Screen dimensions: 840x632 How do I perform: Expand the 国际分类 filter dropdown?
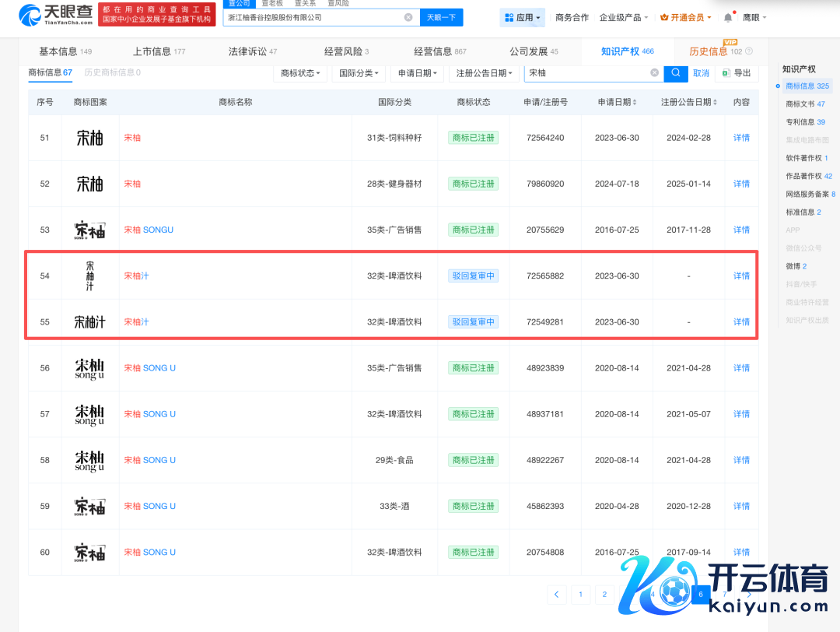click(359, 73)
